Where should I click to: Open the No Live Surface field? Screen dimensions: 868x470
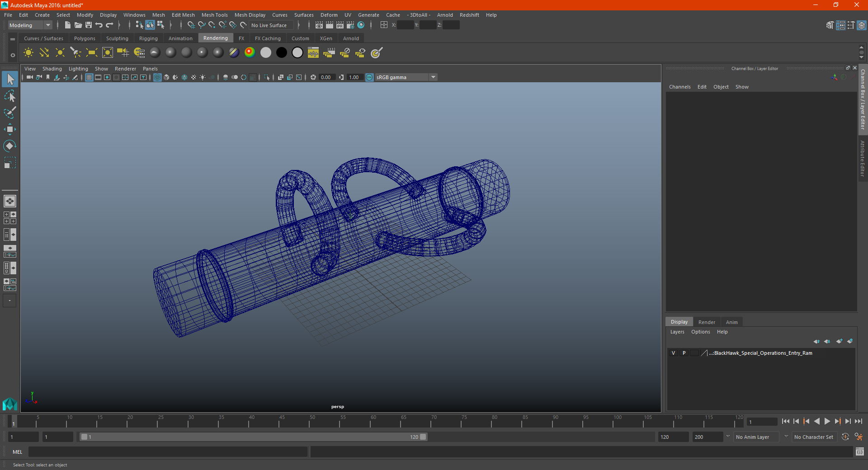[271, 25]
